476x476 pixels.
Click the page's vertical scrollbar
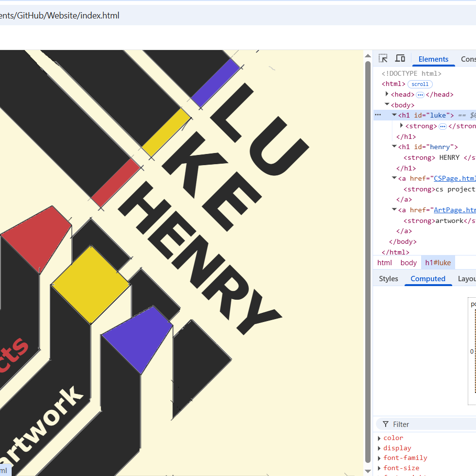click(368, 262)
